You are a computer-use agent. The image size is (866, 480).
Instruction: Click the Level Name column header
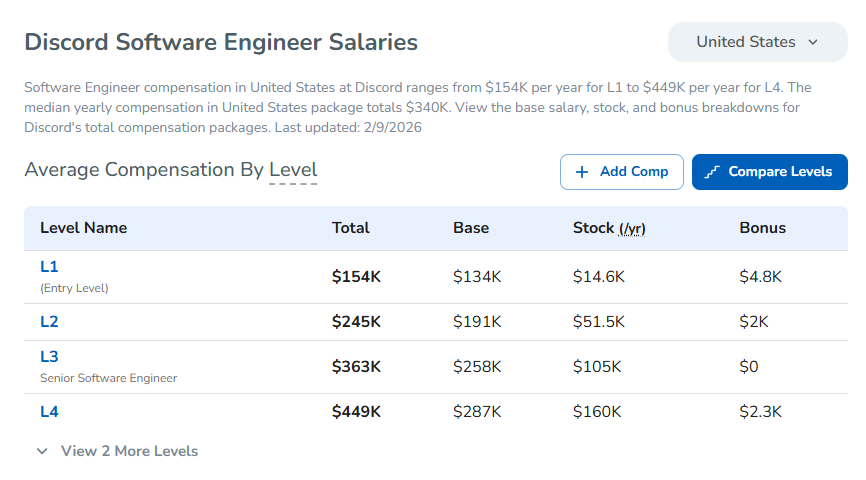coord(83,228)
